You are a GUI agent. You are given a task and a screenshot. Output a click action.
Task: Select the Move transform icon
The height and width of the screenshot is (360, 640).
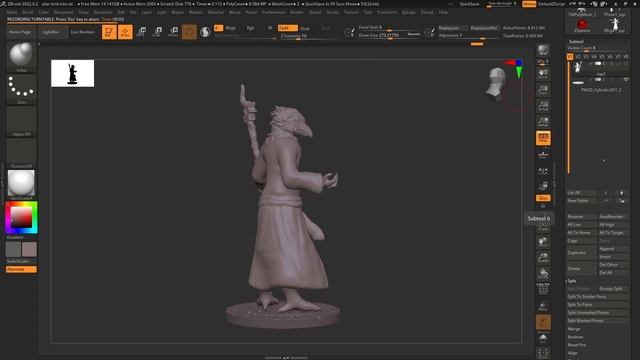coord(142,32)
